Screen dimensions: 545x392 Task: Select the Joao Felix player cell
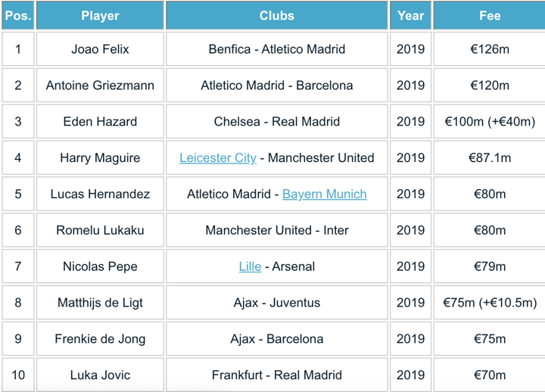(x=100, y=49)
